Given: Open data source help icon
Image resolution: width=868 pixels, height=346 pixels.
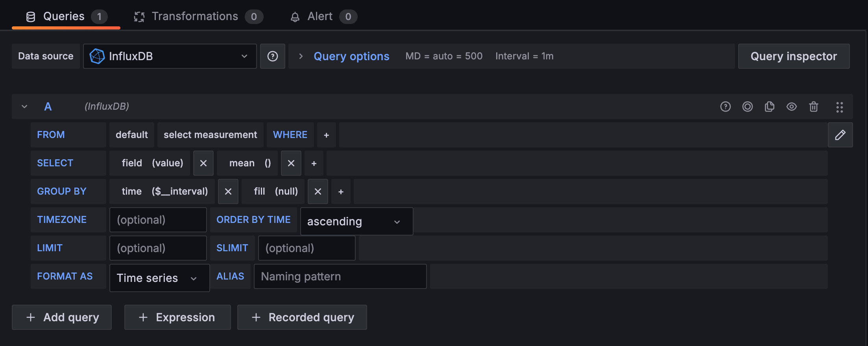Looking at the screenshot, I should click(x=273, y=56).
